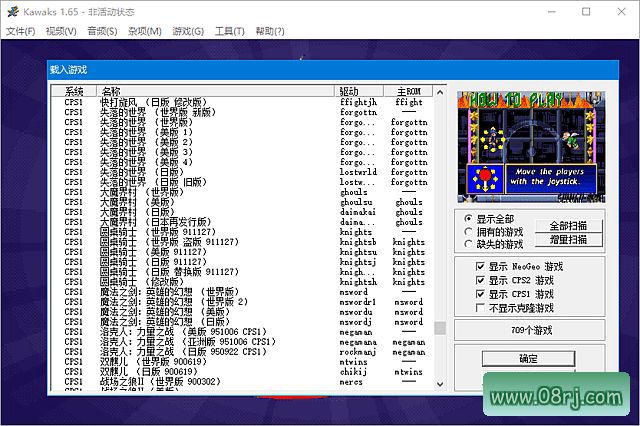Select game 双胞儿 (世界版 900619)

click(242, 362)
